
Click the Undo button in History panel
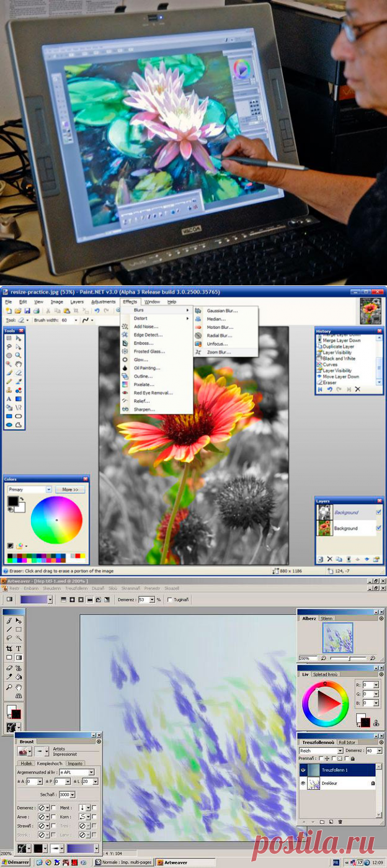coord(330,390)
